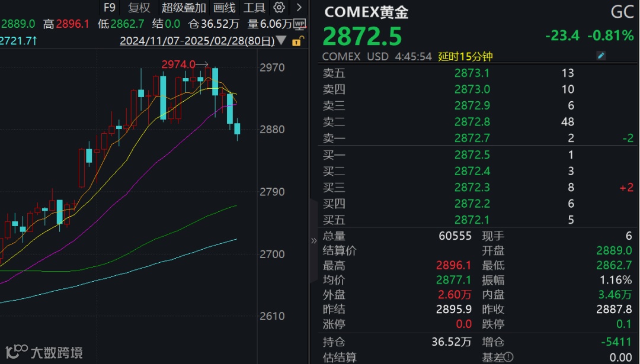Click the 昨结 value 2895.9
This screenshot has height=364, width=640.
(x=453, y=310)
